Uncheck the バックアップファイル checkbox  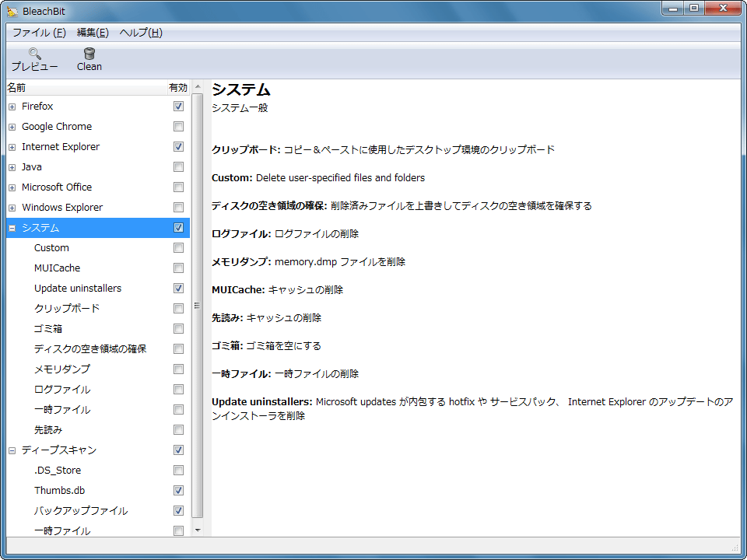[x=179, y=511]
